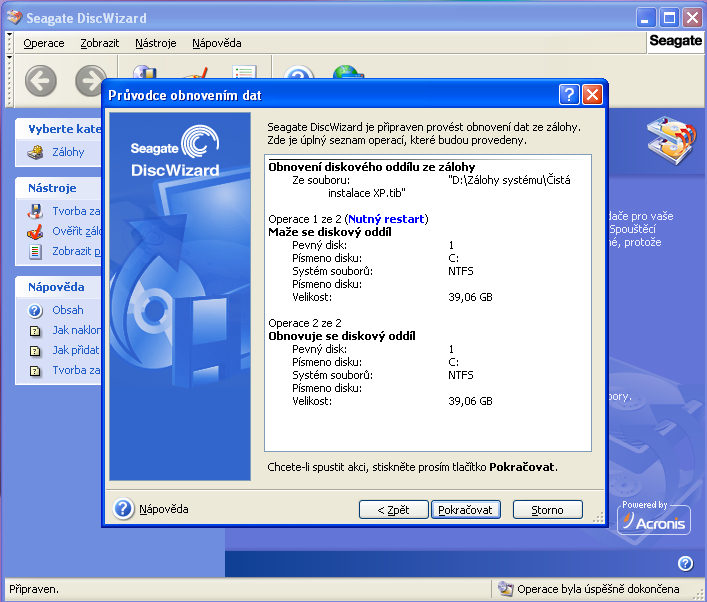Click the Zobrazit p... sidebar link

pos(77,251)
